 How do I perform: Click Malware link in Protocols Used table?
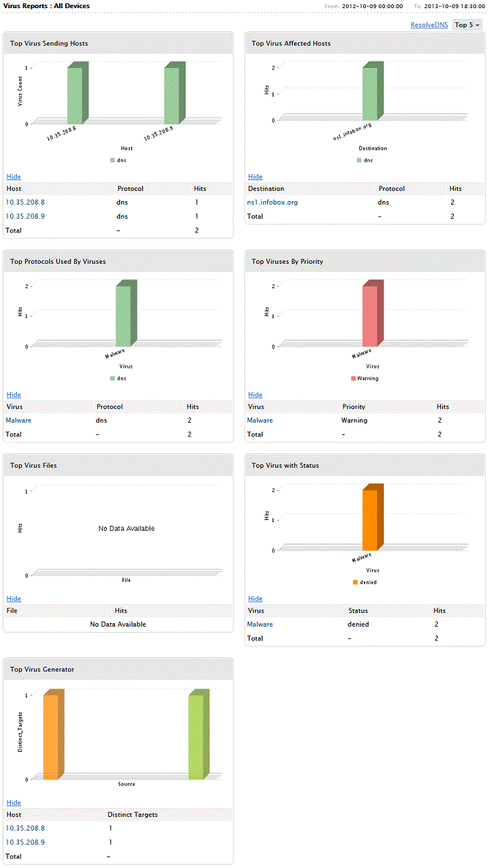18,420
